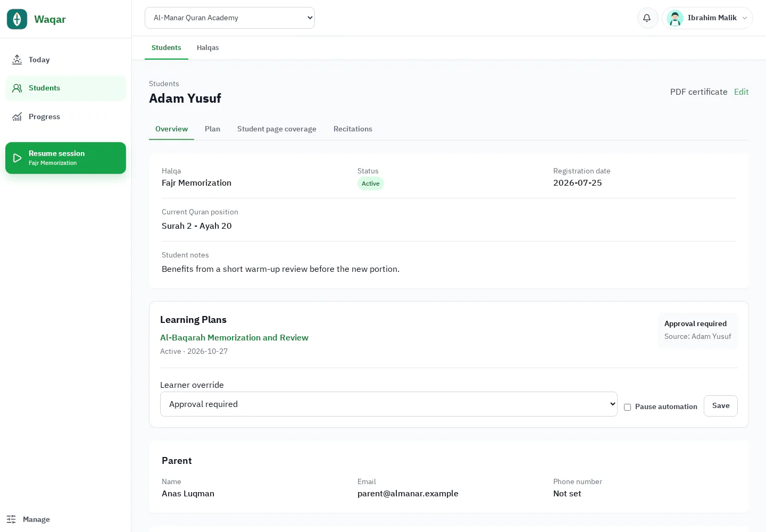
Task: Click the Edit link for Adam Yusuf
Action: pos(741,92)
